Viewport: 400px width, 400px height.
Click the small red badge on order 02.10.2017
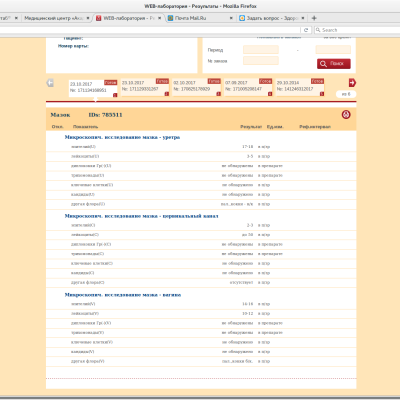tap(219, 94)
